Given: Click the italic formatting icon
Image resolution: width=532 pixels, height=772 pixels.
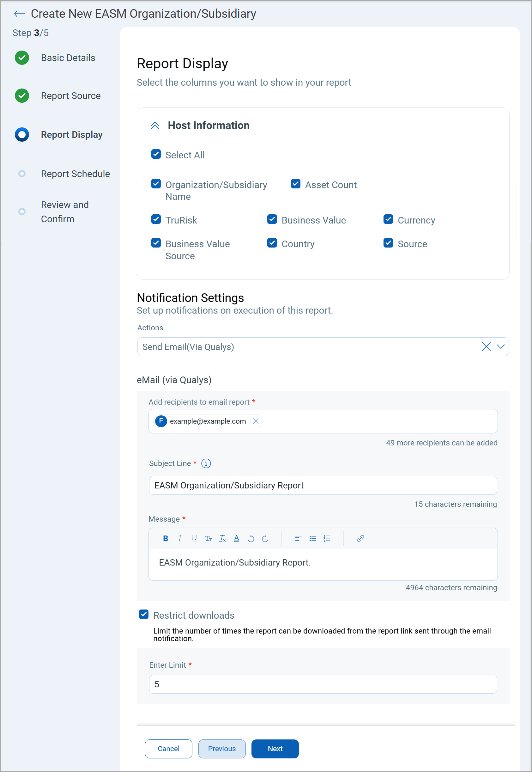Looking at the screenshot, I should pos(180,538).
